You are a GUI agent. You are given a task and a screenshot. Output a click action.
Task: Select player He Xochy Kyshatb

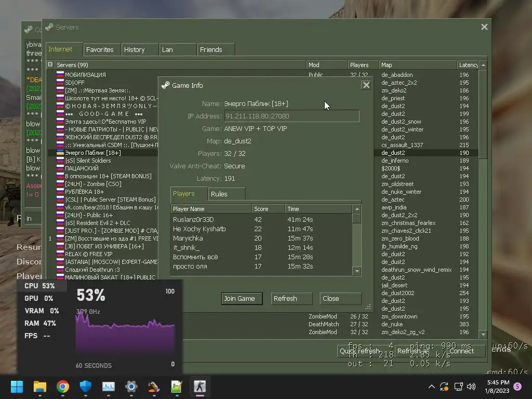click(261, 229)
